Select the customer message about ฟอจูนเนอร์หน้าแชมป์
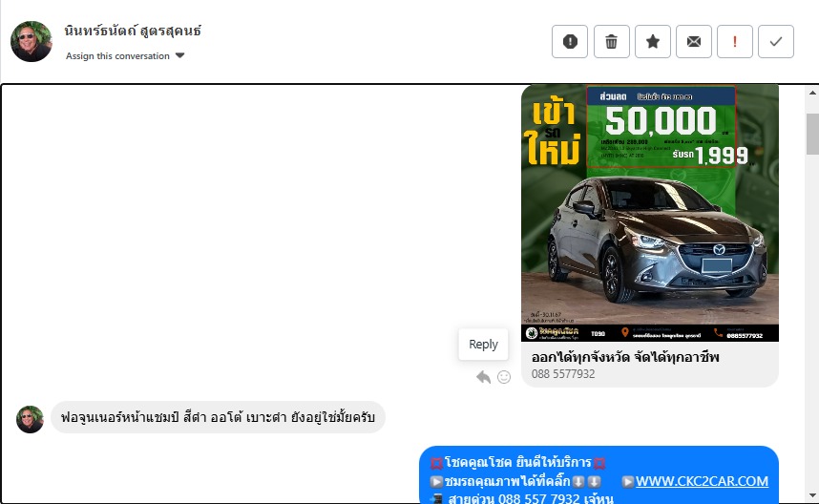This screenshot has width=819, height=504. pos(218,417)
